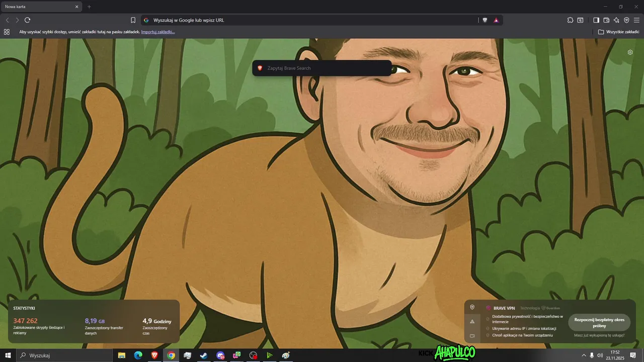This screenshot has height=362, width=644.
Task: Open the Windows Start menu
Action: pyautogui.click(x=8, y=355)
